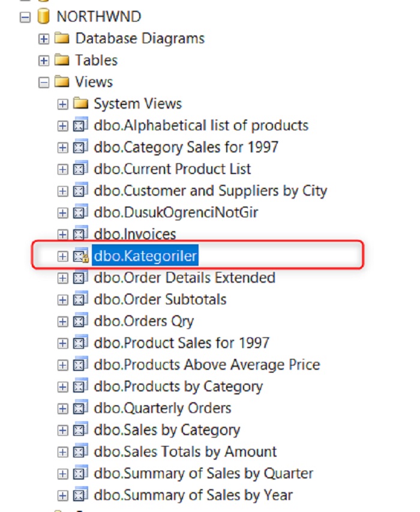Collapse the Views folder

click(x=43, y=82)
